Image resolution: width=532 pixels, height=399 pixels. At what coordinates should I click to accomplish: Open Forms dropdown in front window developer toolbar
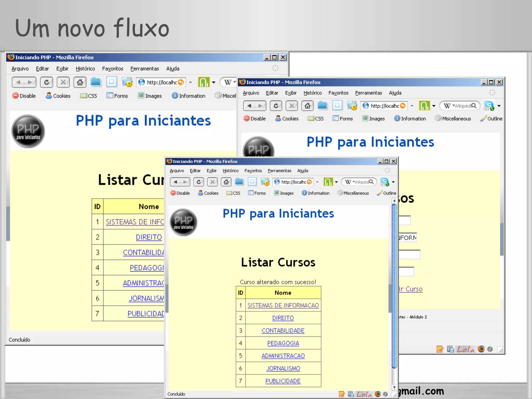(x=257, y=193)
